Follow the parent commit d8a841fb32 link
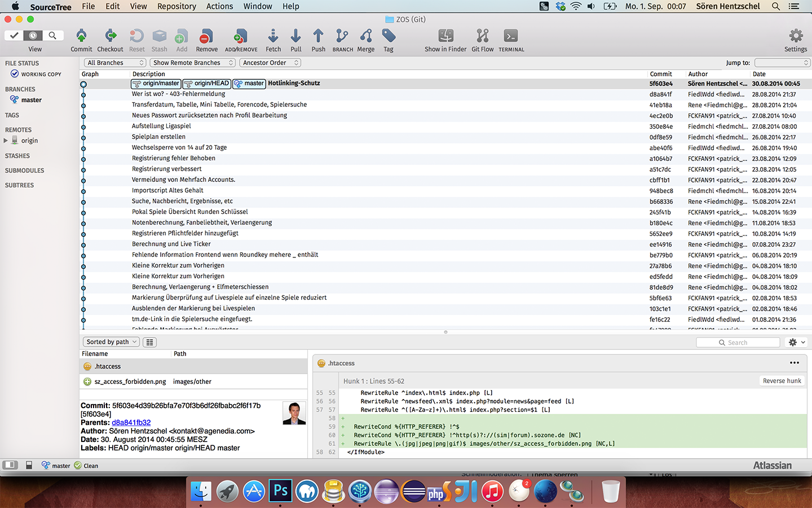812x508 pixels. coord(131,423)
